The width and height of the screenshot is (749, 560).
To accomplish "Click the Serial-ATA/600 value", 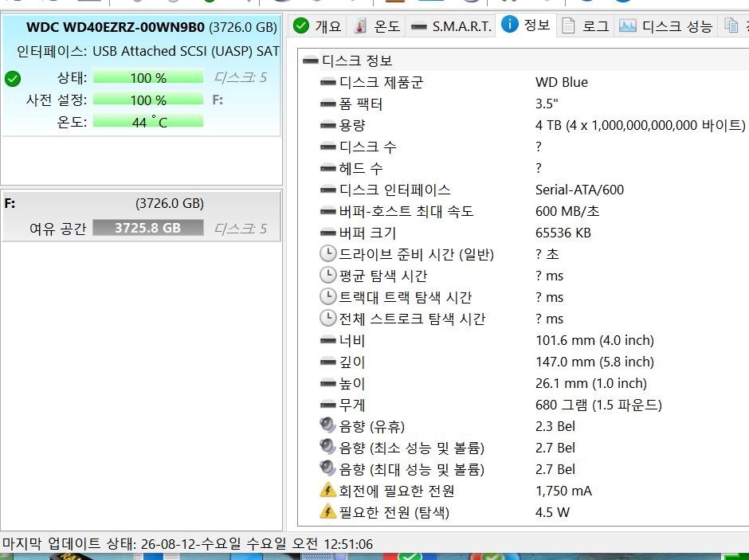I will [x=579, y=190].
